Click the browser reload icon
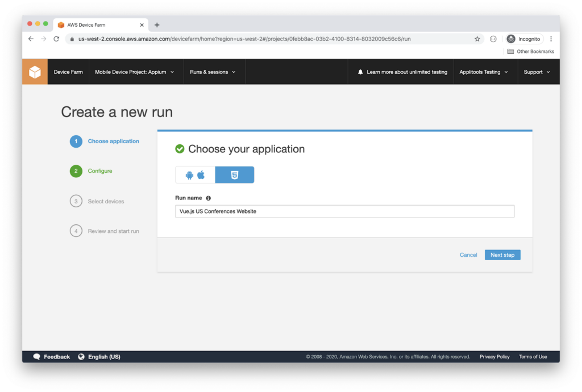 pos(56,39)
